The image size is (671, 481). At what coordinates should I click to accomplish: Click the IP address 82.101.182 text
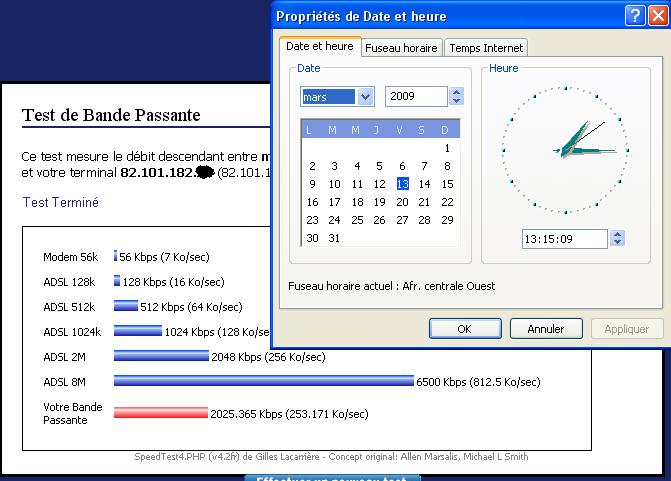pos(158,172)
